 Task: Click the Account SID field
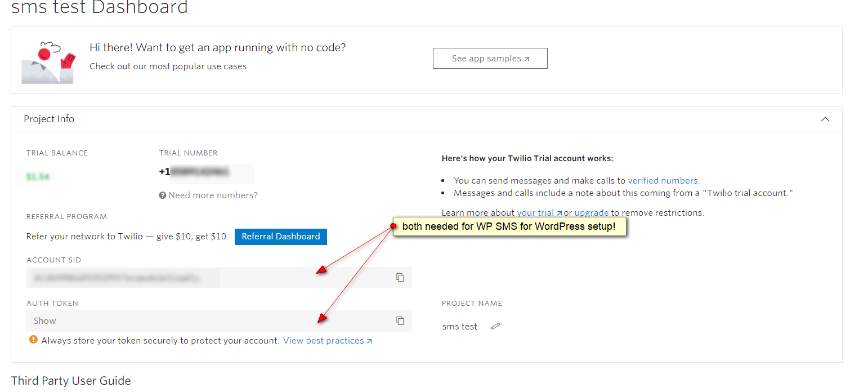[x=219, y=278]
